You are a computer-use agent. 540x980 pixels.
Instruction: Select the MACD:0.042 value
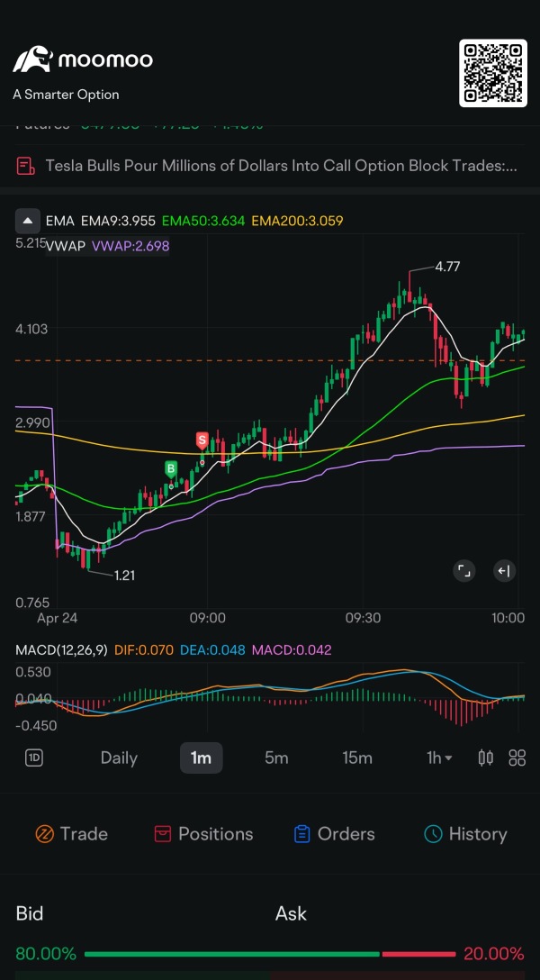(x=292, y=650)
